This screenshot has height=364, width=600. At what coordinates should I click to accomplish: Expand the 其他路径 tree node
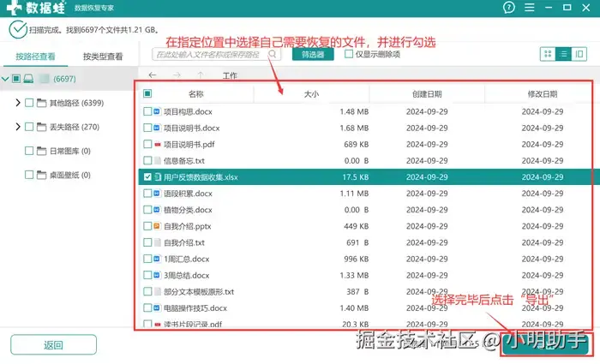pos(18,103)
